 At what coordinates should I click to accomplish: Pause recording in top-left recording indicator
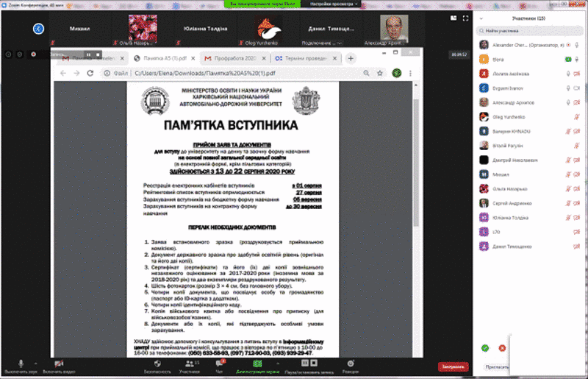(88, 55)
